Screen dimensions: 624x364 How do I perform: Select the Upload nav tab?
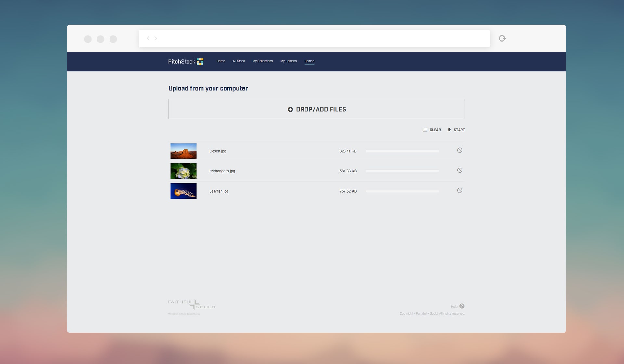coord(309,61)
